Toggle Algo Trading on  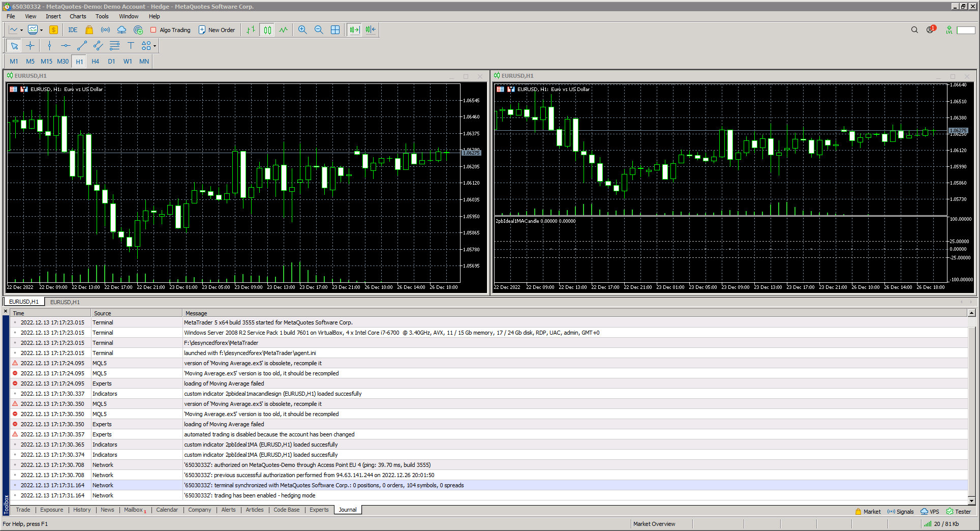tap(170, 30)
